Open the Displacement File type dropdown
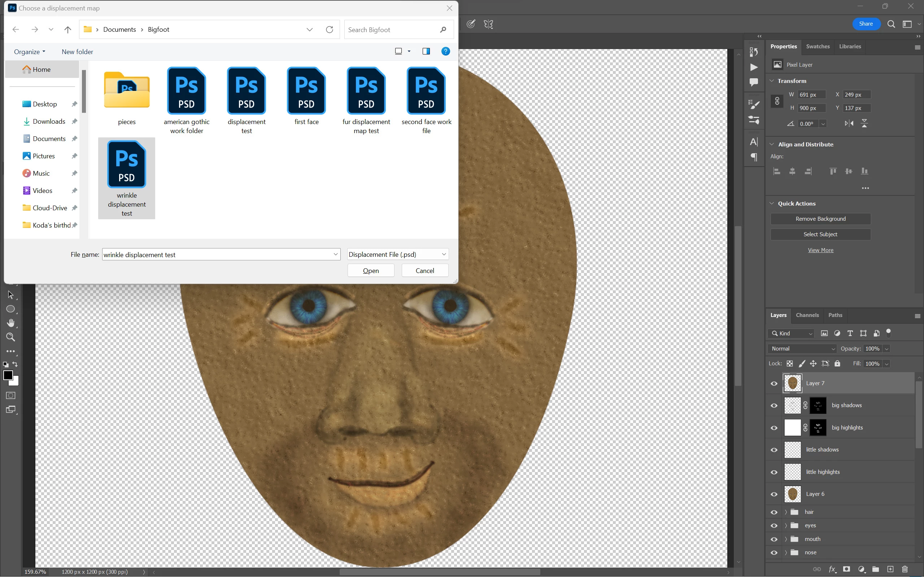Image resolution: width=924 pixels, height=577 pixels. coord(397,255)
